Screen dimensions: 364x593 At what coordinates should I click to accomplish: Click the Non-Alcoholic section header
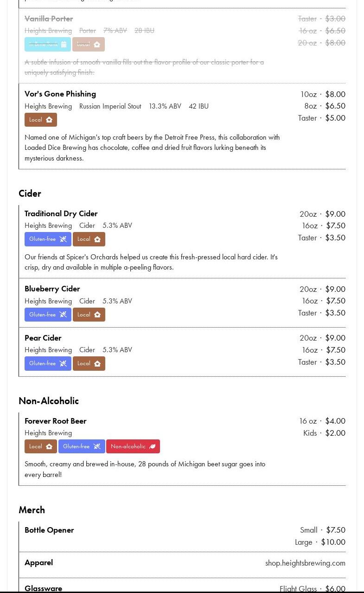49,401
